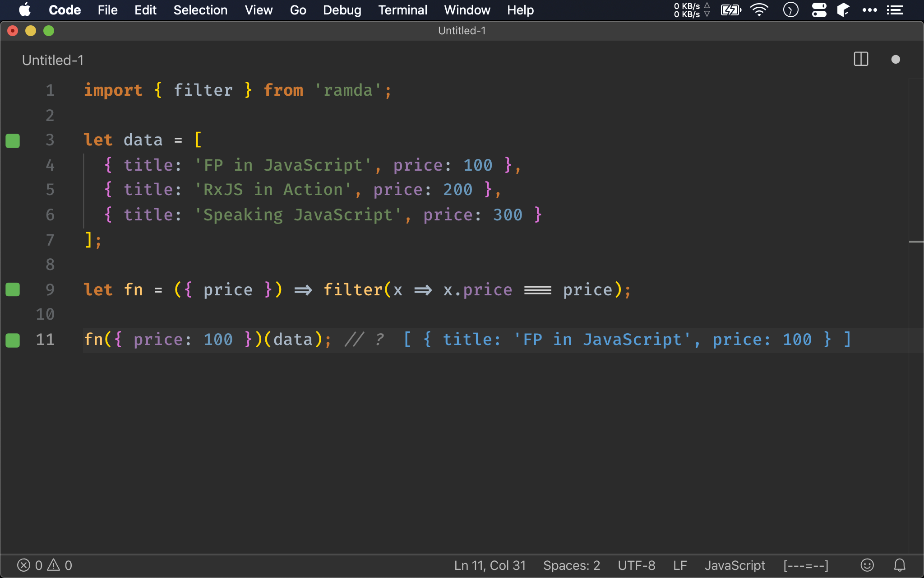Open the Extensions icon in menu bar
The image size is (924, 578).
(x=844, y=9)
